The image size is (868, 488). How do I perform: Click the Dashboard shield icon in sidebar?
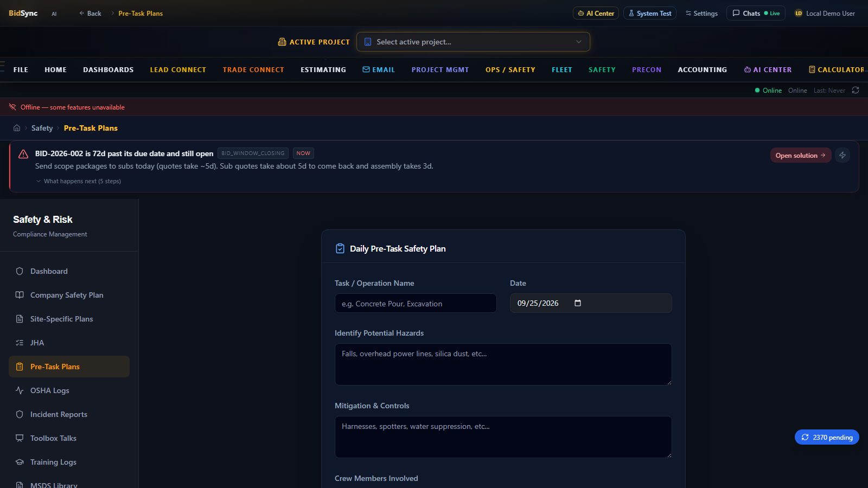pos(20,271)
